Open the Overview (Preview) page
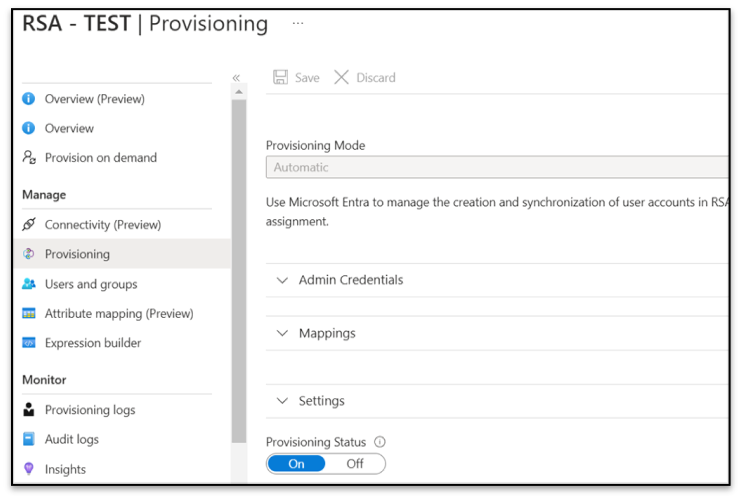The width and height of the screenshot is (742, 500). 94,99
